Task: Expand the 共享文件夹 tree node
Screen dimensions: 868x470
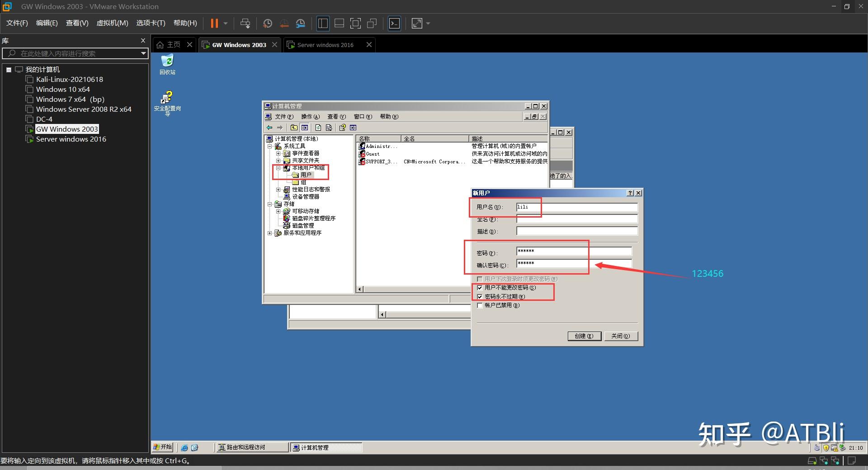Action: click(x=278, y=161)
